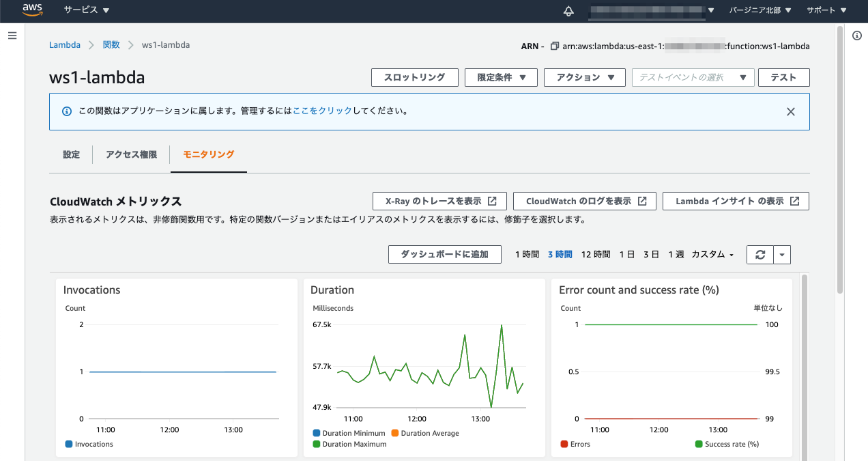The image size is (868, 461).
Task: Click Lambda インサイト の表示 button
Action: [x=736, y=201]
